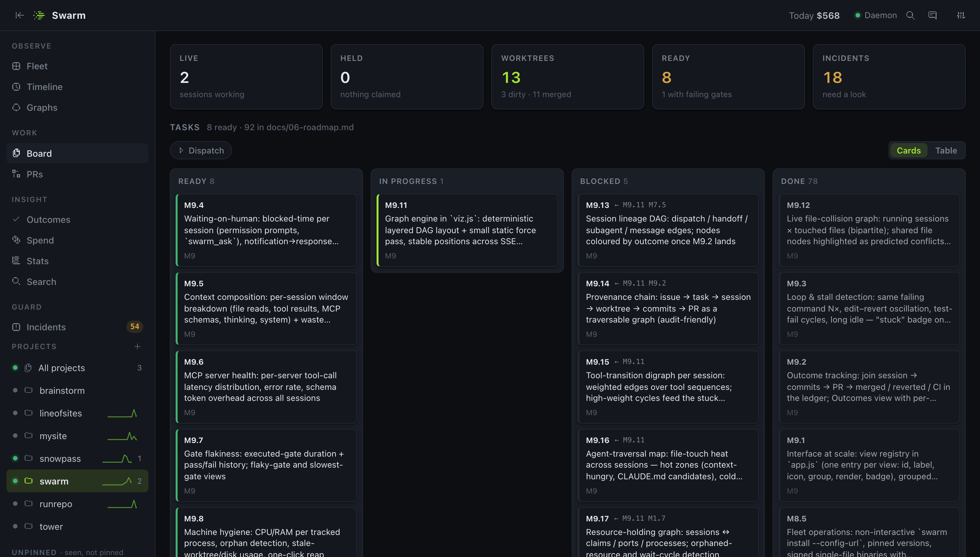Open the Timeline view
980x557 pixels.
coord(77,87)
